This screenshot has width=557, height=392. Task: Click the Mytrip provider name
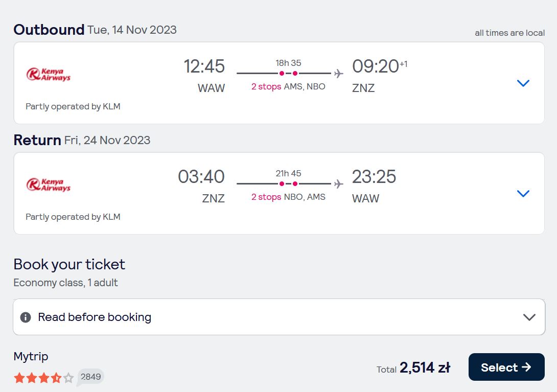click(x=31, y=356)
